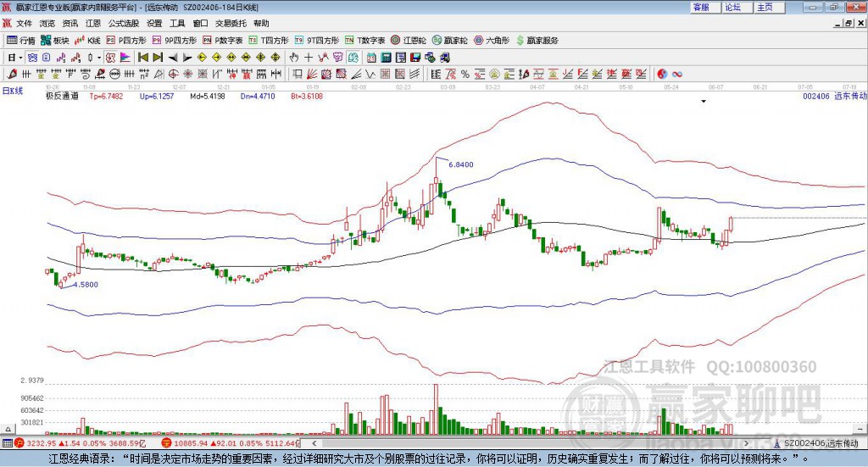Open the P数字表 number table
This screenshot has width=868, height=467.
pos(223,41)
